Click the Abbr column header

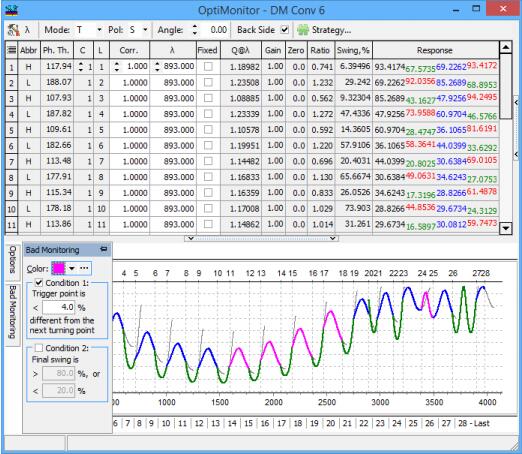(29, 50)
